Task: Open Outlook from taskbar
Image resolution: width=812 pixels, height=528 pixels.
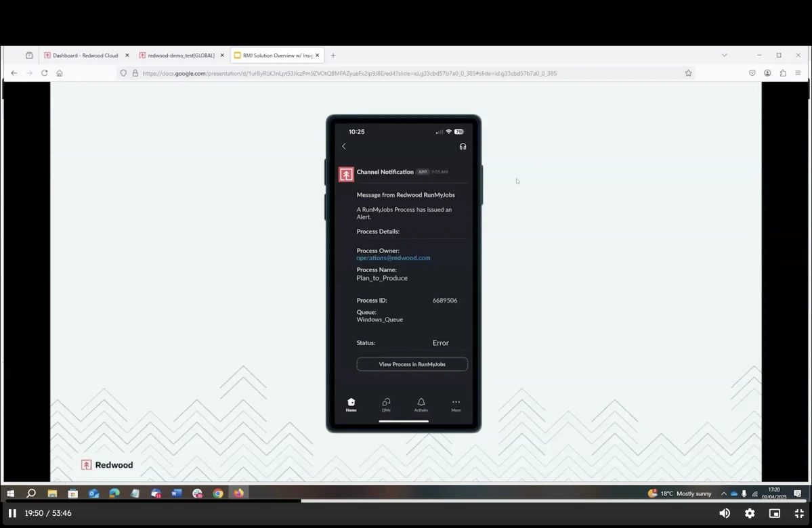Action: pos(93,493)
